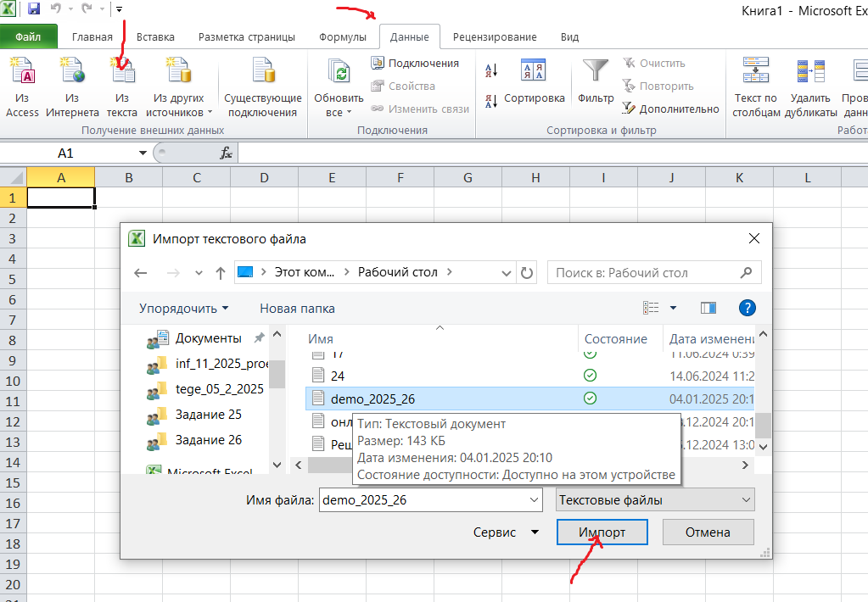
Task: Open recent locations chevron in dialog
Action: [199, 273]
